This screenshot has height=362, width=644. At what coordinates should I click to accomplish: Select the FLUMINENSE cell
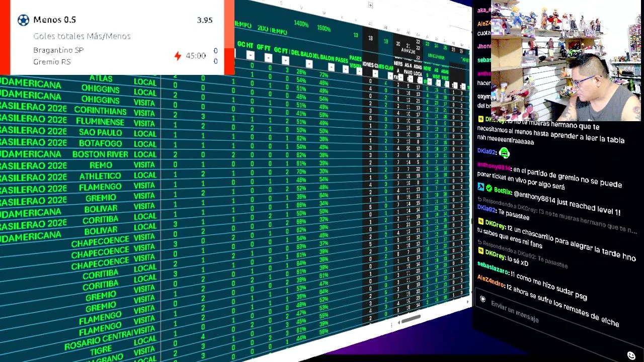[x=100, y=122]
